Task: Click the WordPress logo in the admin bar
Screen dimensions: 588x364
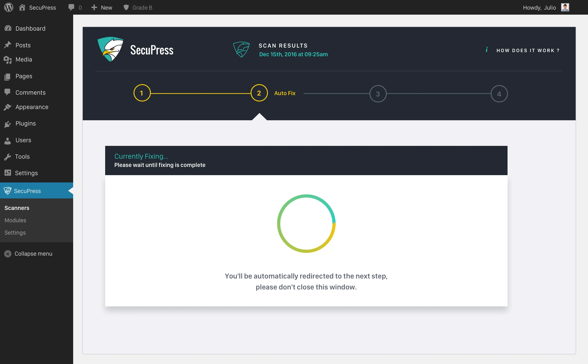Action: pos(9,7)
